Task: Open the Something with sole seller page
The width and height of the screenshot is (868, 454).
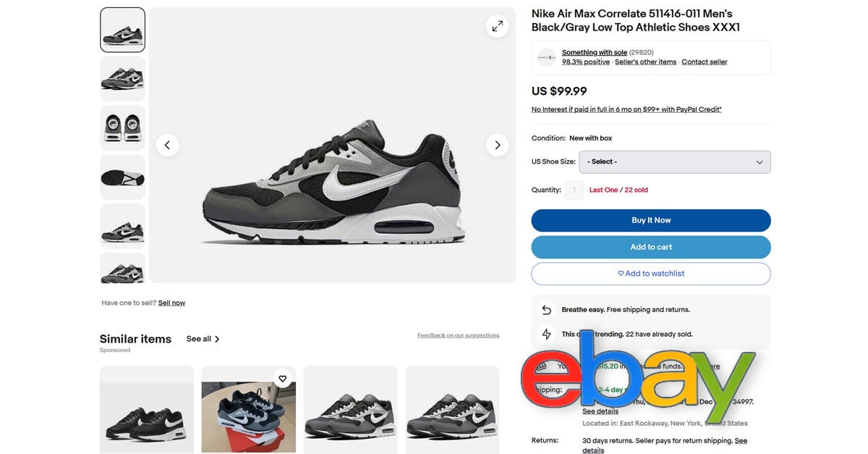Action: pyautogui.click(x=594, y=53)
